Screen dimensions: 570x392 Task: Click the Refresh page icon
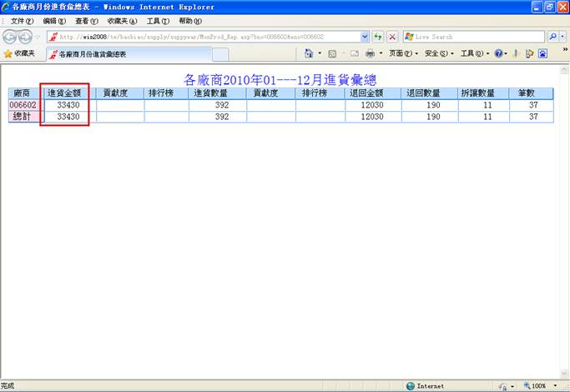click(378, 37)
